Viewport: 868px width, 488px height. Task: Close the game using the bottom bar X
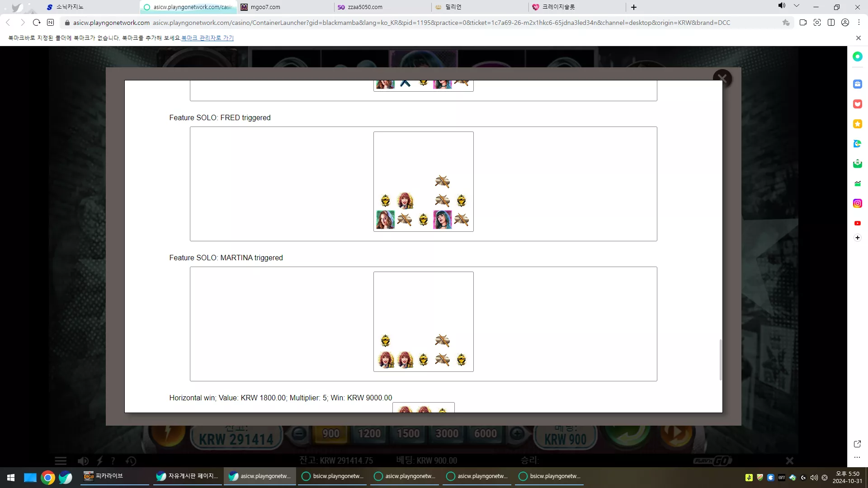(789, 461)
